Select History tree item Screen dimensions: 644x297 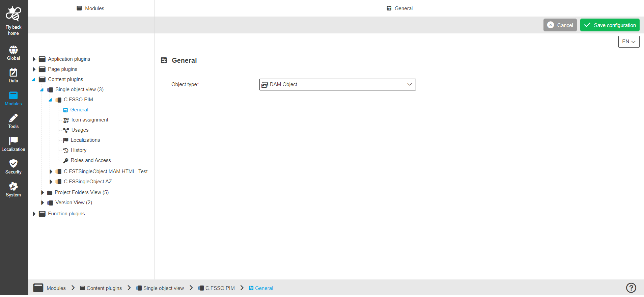(x=79, y=150)
